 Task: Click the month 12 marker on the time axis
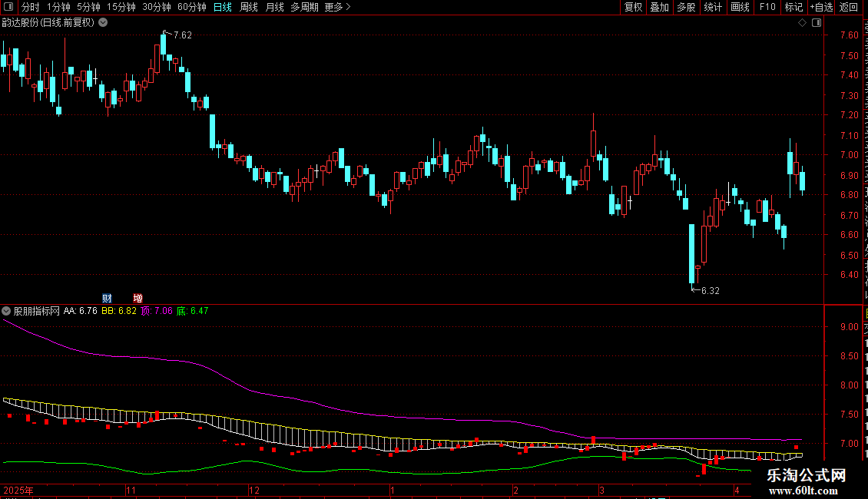[x=254, y=490]
